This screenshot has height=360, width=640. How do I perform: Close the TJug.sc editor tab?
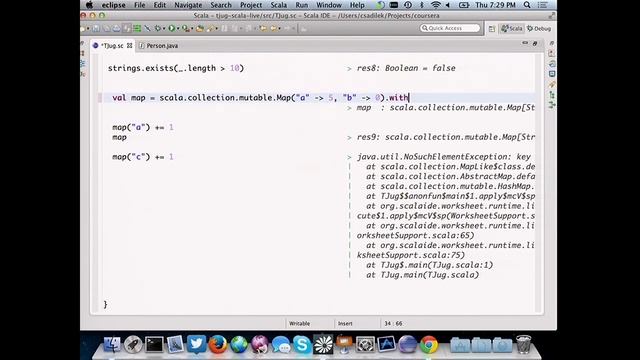(129, 46)
